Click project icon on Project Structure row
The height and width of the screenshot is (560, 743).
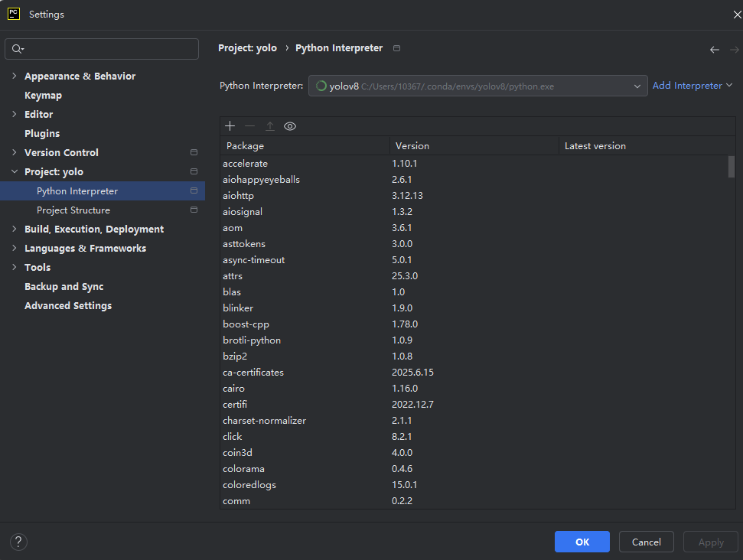[194, 210]
